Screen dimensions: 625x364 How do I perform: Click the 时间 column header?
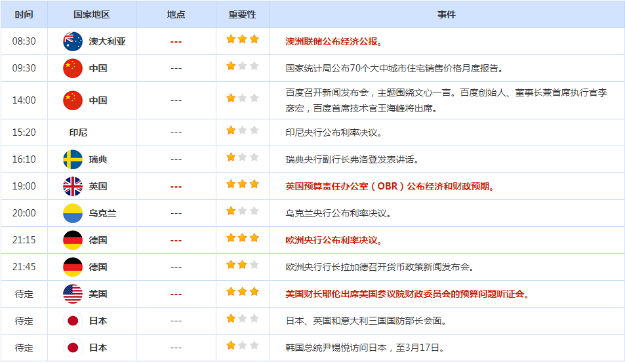[24, 14]
